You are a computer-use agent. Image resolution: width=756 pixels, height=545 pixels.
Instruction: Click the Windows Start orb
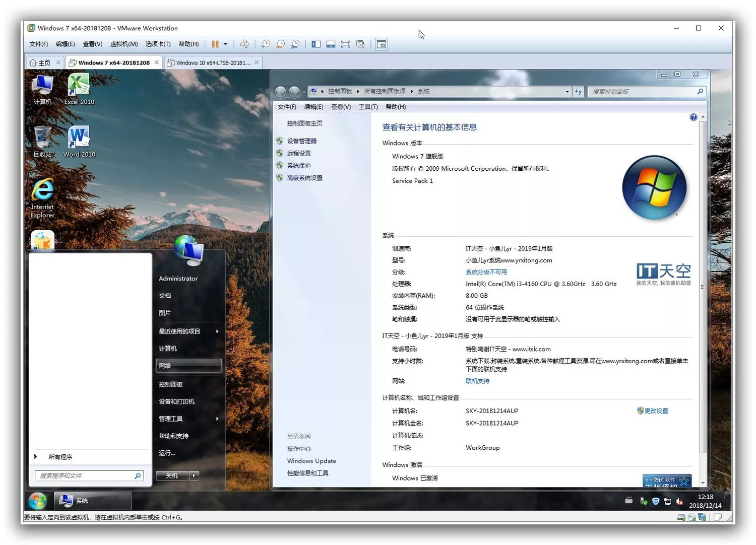38,501
